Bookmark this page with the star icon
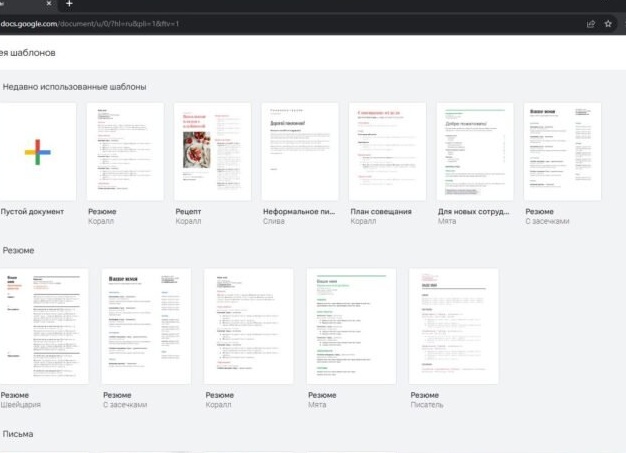Viewport: 626px width, 453px height. click(607, 24)
